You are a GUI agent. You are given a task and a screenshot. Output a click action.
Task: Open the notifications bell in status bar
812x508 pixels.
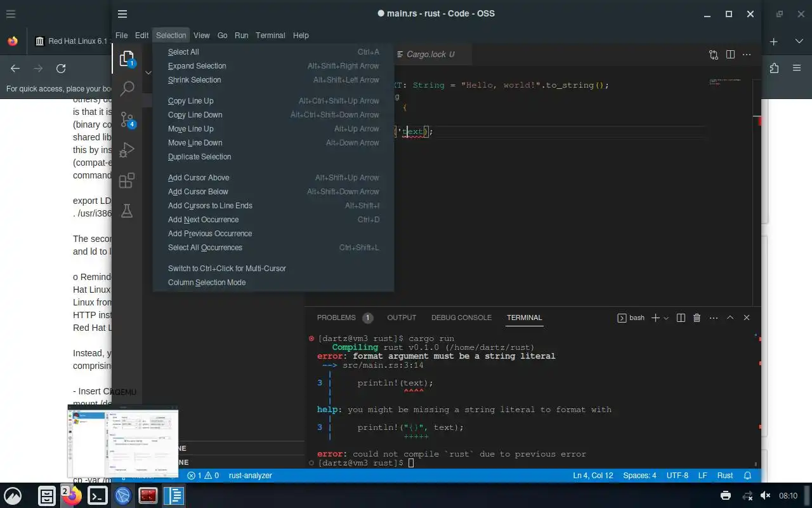click(747, 476)
